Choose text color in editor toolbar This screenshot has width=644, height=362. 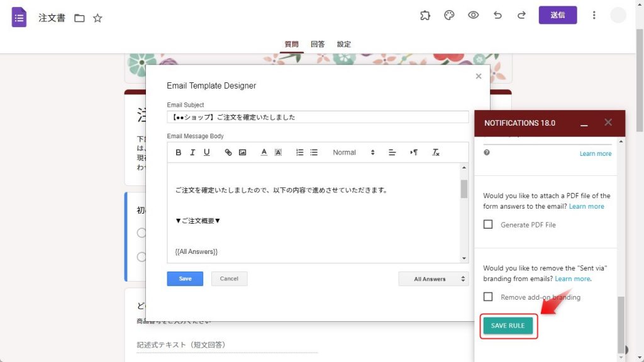coord(264,152)
